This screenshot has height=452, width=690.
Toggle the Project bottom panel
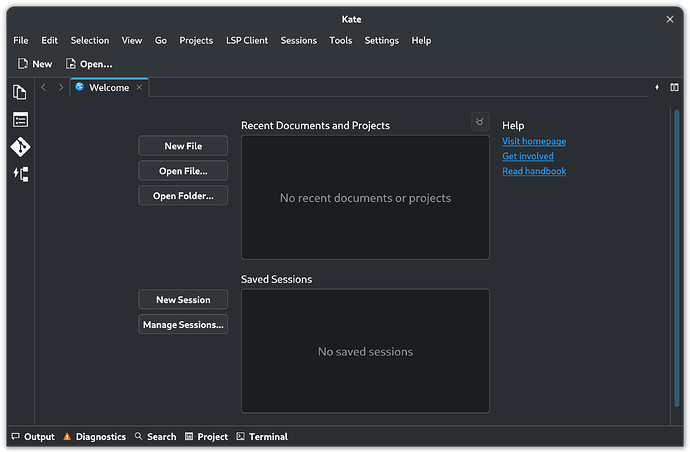click(206, 437)
